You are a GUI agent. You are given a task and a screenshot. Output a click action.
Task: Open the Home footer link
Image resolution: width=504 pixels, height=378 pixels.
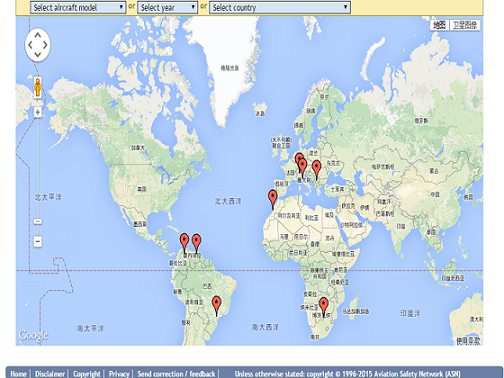(x=18, y=374)
